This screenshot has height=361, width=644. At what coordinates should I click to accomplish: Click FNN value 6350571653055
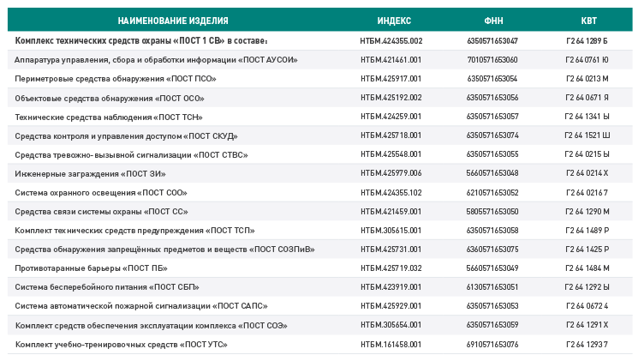tap(492, 154)
